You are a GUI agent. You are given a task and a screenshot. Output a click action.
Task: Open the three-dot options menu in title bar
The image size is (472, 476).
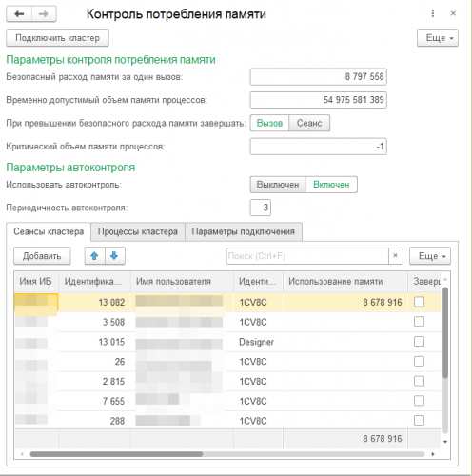(433, 13)
